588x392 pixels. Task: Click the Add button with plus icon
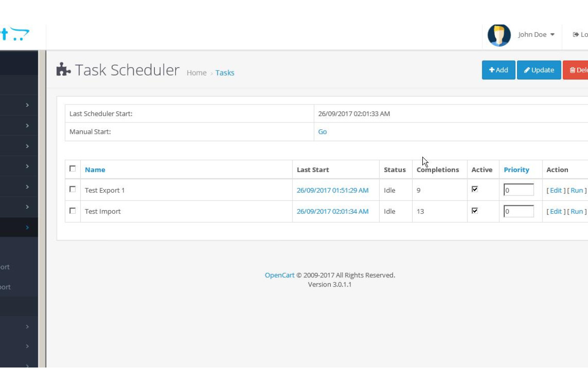point(498,70)
